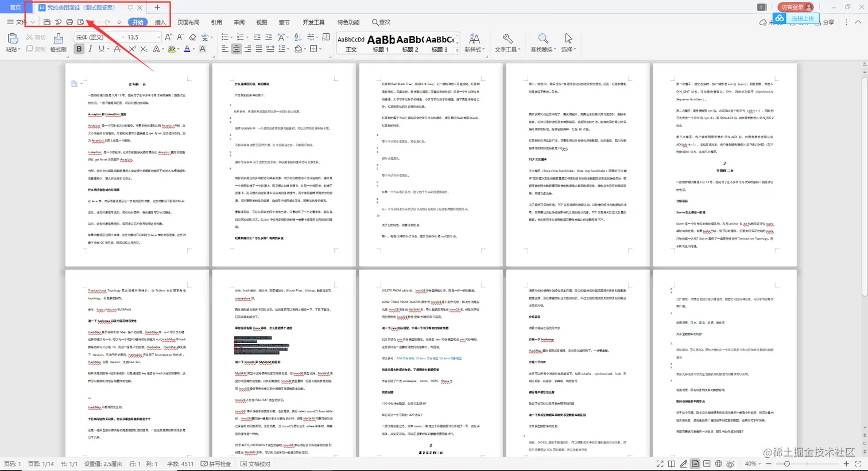Click 文档校对 in status bar

(255, 464)
